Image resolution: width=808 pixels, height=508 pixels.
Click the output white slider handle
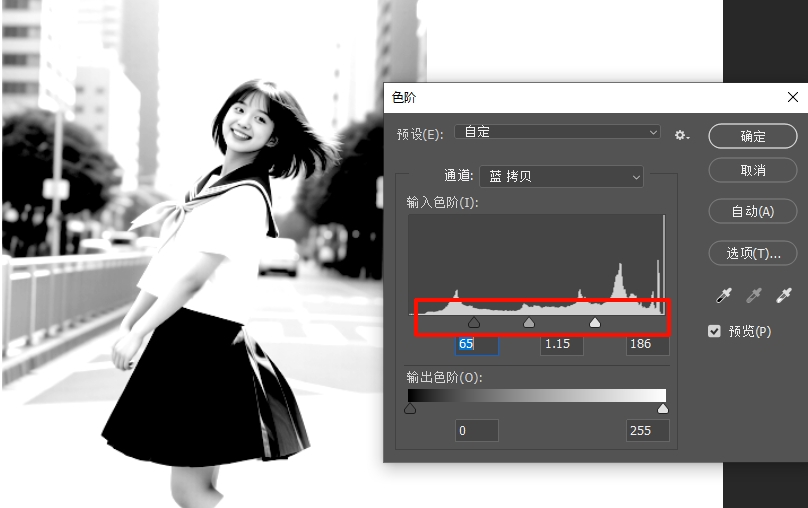[663, 409]
